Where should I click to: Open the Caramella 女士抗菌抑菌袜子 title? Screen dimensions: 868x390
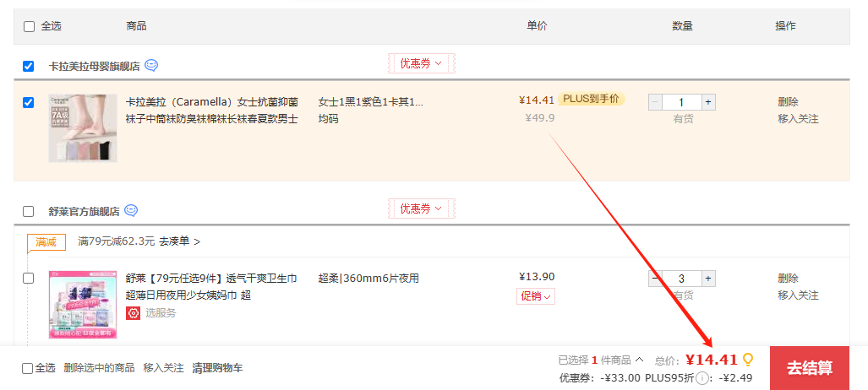[212, 111]
